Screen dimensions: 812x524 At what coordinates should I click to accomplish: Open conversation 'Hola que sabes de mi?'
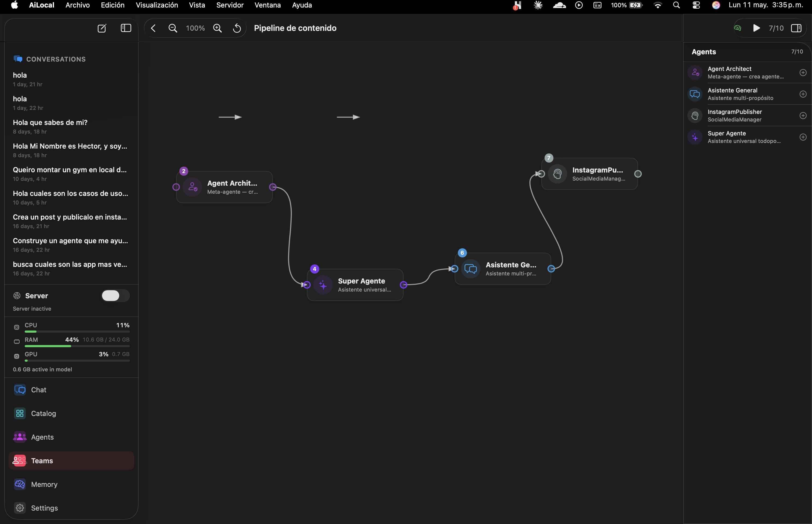71,127
